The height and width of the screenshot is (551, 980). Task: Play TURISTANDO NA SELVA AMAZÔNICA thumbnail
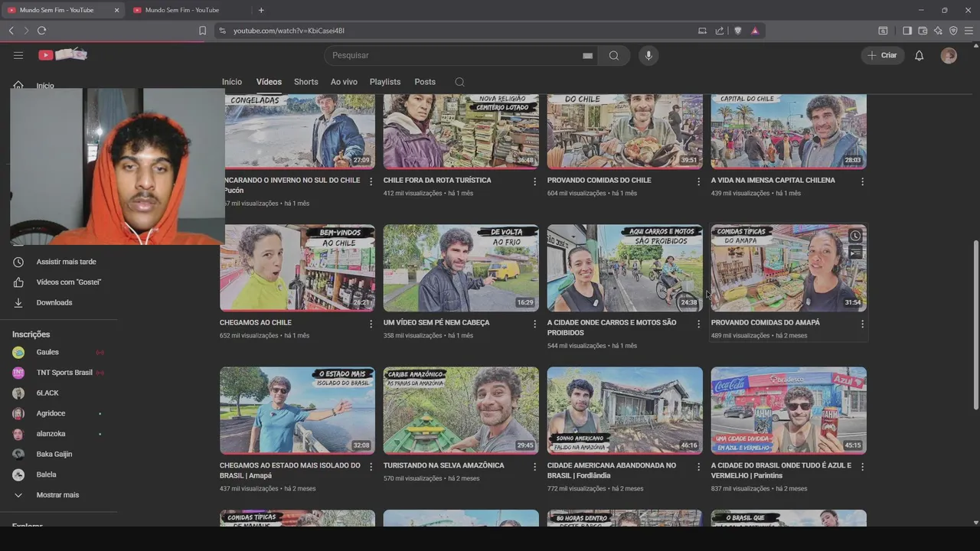461,410
